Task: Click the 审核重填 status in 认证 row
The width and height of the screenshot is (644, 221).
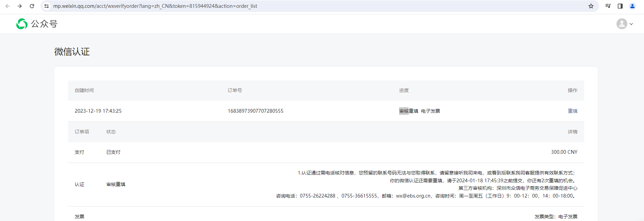Action: click(x=116, y=184)
